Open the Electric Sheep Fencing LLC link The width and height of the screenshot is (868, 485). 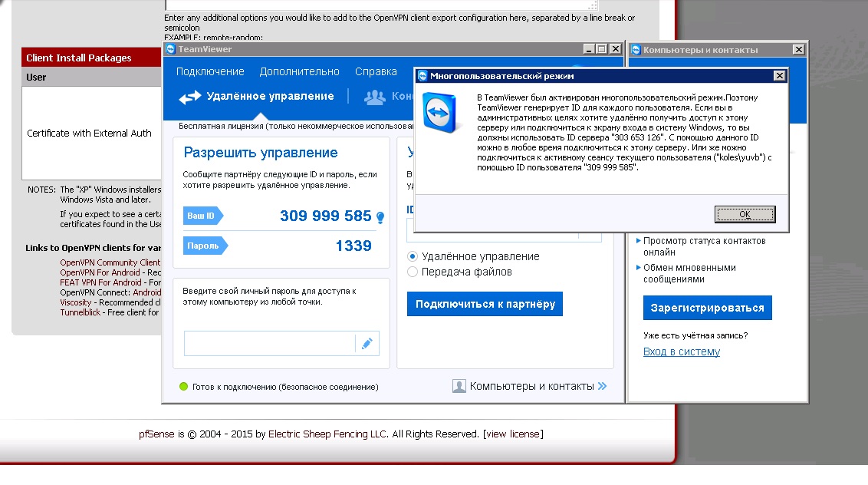click(x=327, y=434)
